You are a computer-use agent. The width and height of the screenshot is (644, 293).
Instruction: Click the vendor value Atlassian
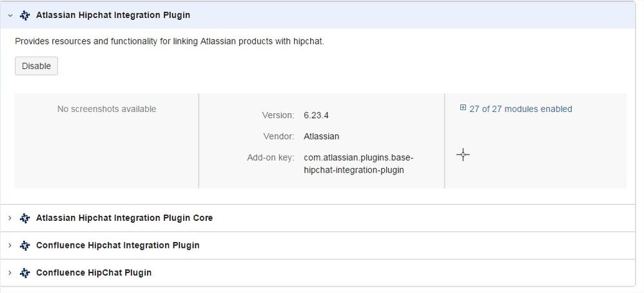[322, 137]
